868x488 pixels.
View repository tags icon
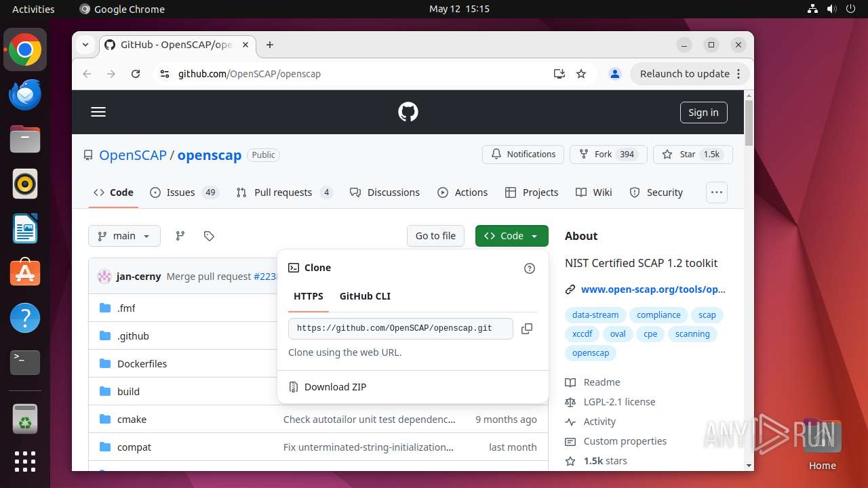pos(209,236)
